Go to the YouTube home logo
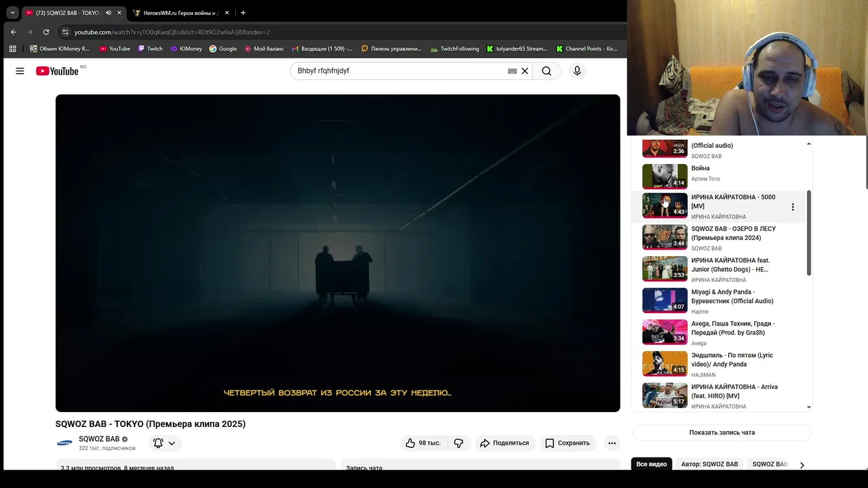 pyautogui.click(x=57, y=71)
